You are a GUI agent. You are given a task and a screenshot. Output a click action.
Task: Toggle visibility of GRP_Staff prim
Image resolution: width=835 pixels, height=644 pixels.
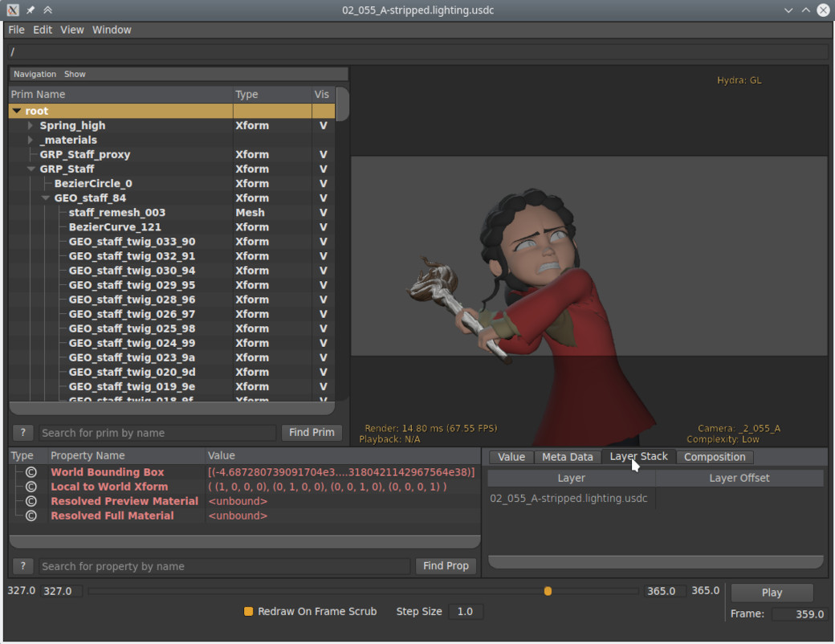coord(323,169)
